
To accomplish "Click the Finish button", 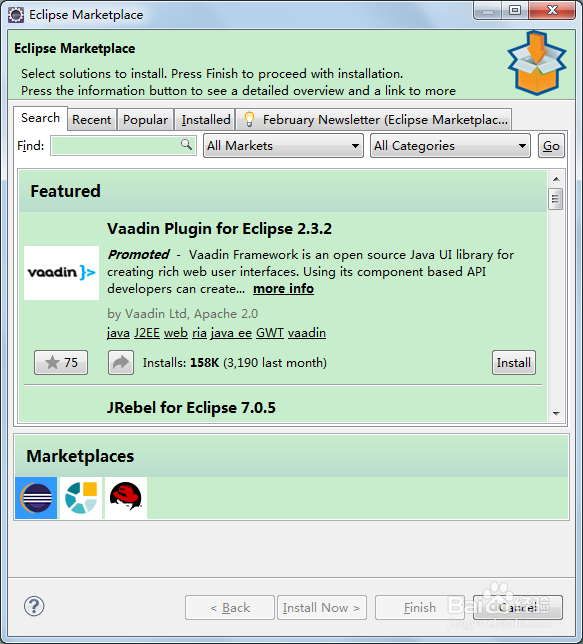I will tap(419, 607).
